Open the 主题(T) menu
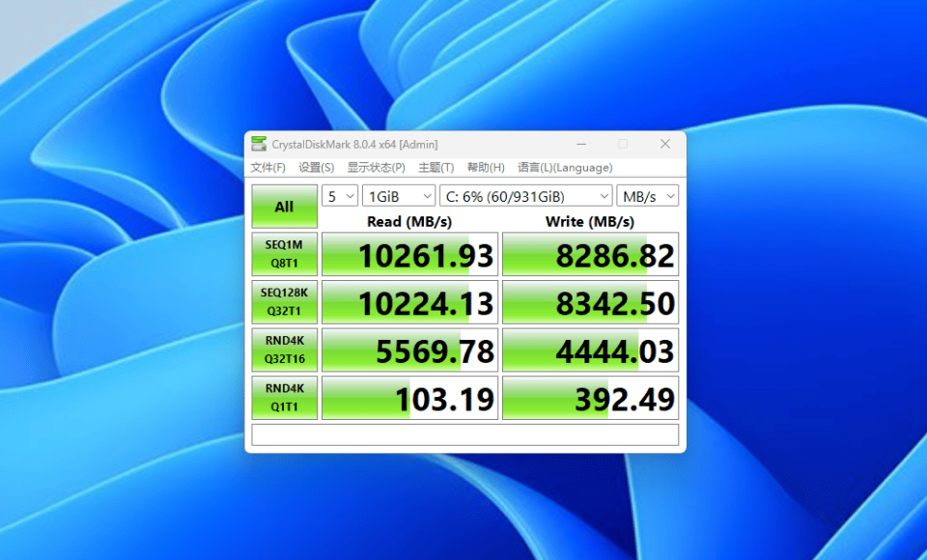This screenshot has height=560, width=927. [436, 167]
